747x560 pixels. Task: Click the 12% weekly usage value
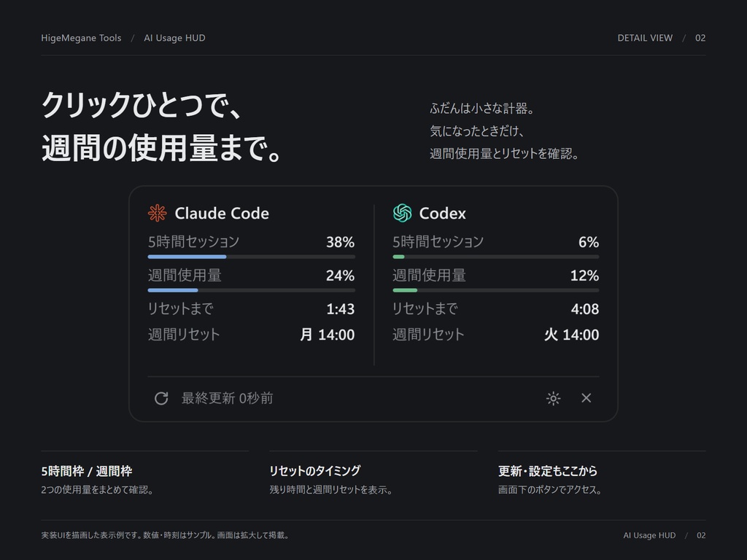pyautogui.click(x=584, y=275)
